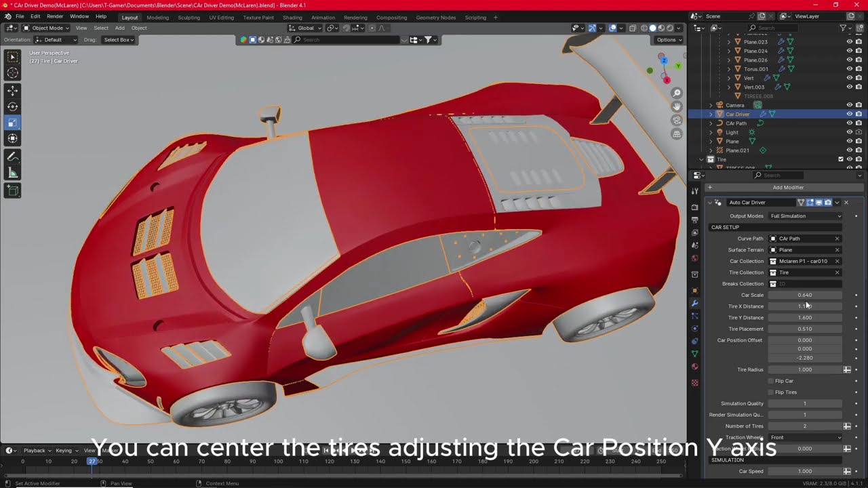Open the Render menu
The image size is (868, 488).
(x=55, y=16)
